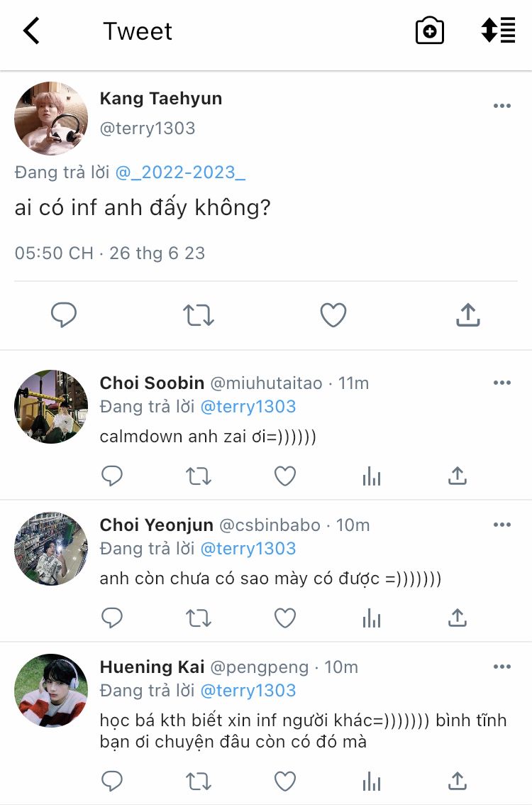Retweet Choi Yeonjun's reply

pyautogui.click(x=199, y=618)
